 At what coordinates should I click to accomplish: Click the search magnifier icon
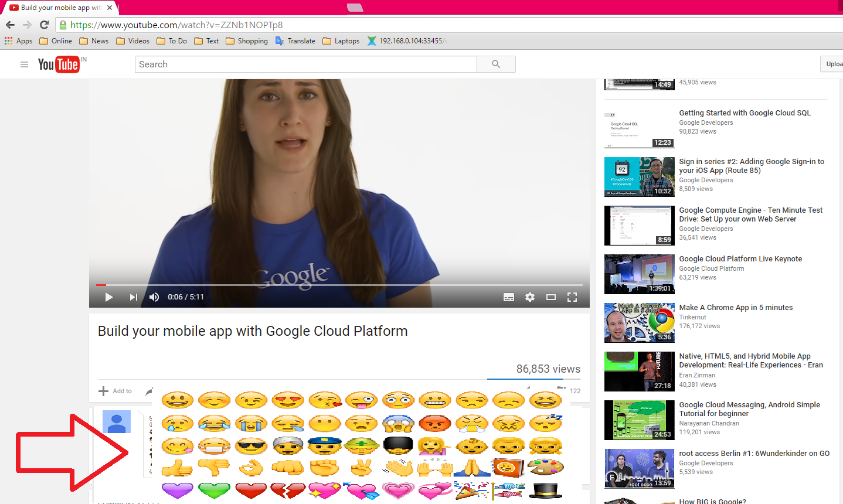coord(495,64)
